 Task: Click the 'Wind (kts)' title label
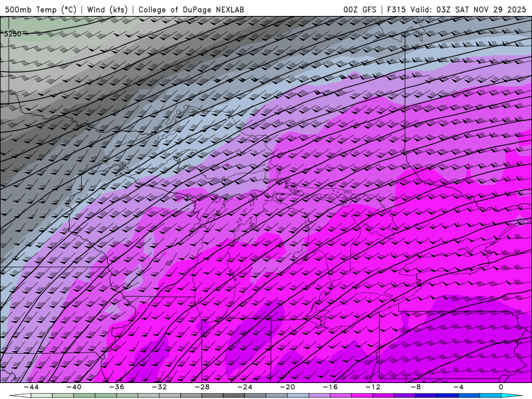tap(107, 9)
